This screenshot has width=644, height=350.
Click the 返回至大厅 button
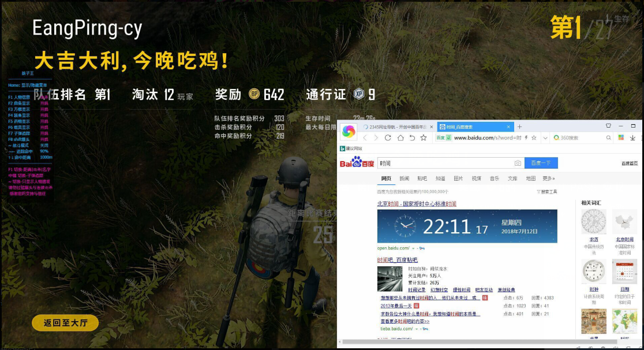(65, 323)
